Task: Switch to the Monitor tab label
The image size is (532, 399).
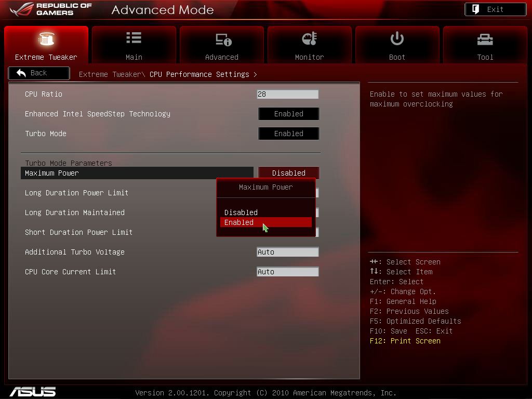Action: [309, 57]
